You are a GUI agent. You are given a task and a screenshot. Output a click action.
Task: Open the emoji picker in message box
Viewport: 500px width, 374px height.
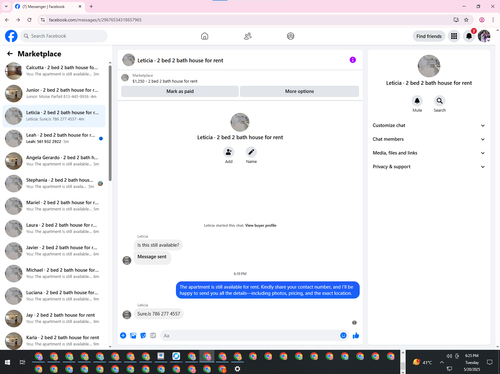343,336
